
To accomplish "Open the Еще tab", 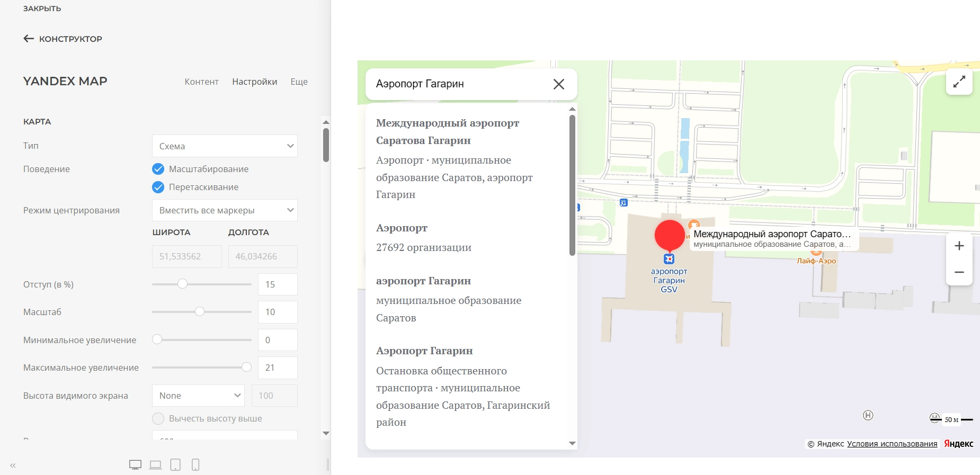I will (299, 82).
